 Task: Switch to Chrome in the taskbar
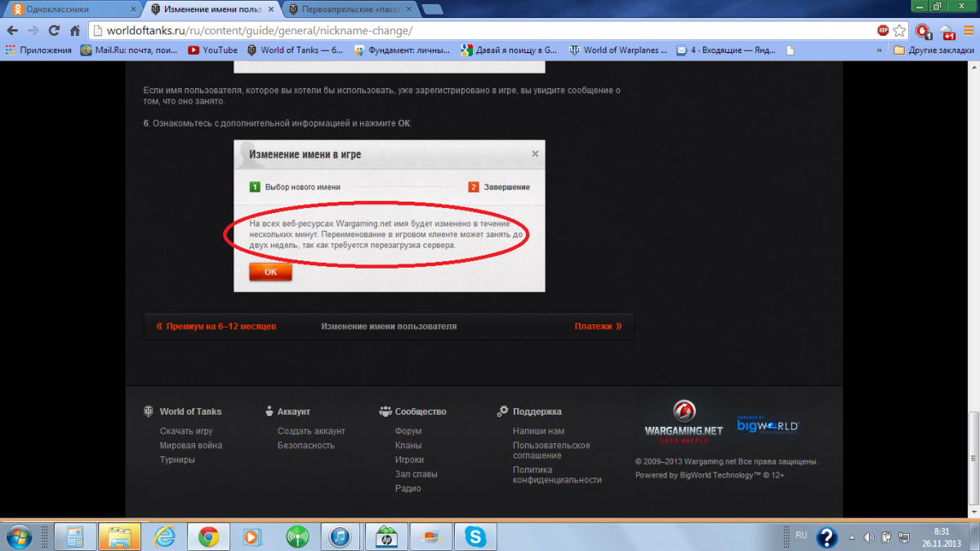coord(208,536)
